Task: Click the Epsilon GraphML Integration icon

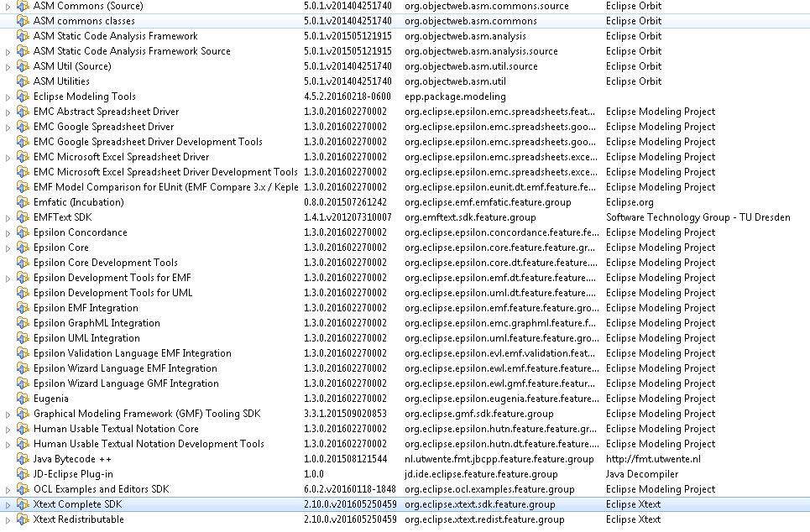Action: [x=23, y=323]
